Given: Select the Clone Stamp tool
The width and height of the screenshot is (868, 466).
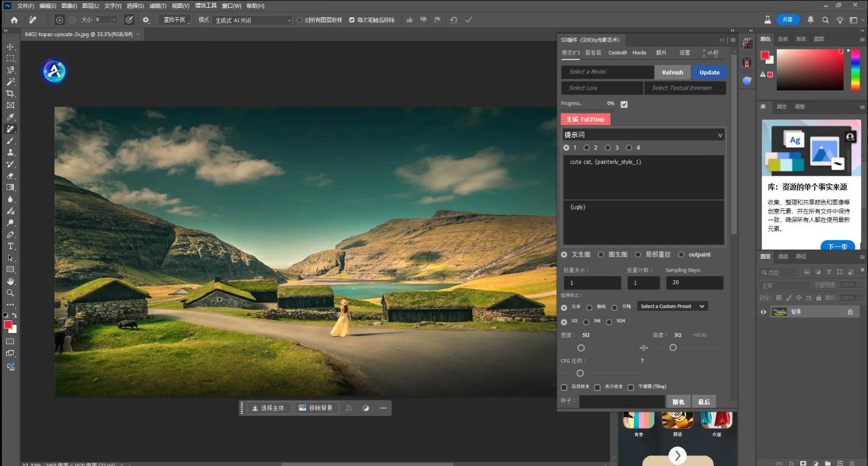Looking at the screenshot, I should [x=10, y=152].
